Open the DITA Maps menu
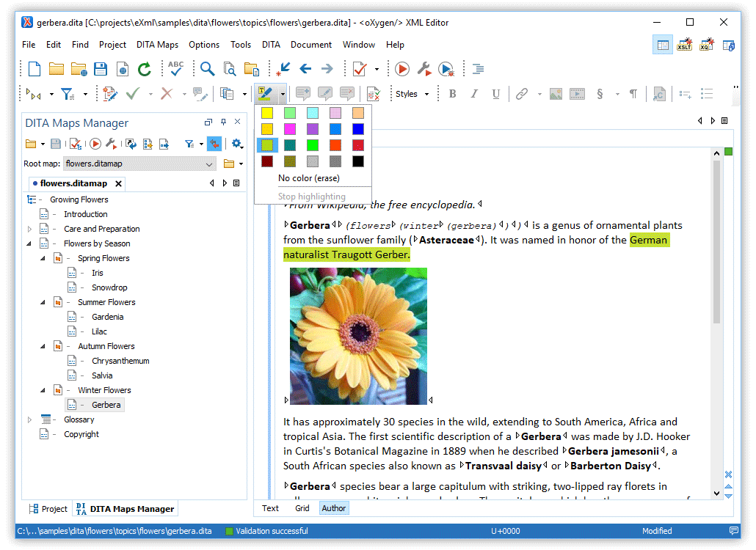The height and width of the screenshot is (550, 756). [157, 45]
